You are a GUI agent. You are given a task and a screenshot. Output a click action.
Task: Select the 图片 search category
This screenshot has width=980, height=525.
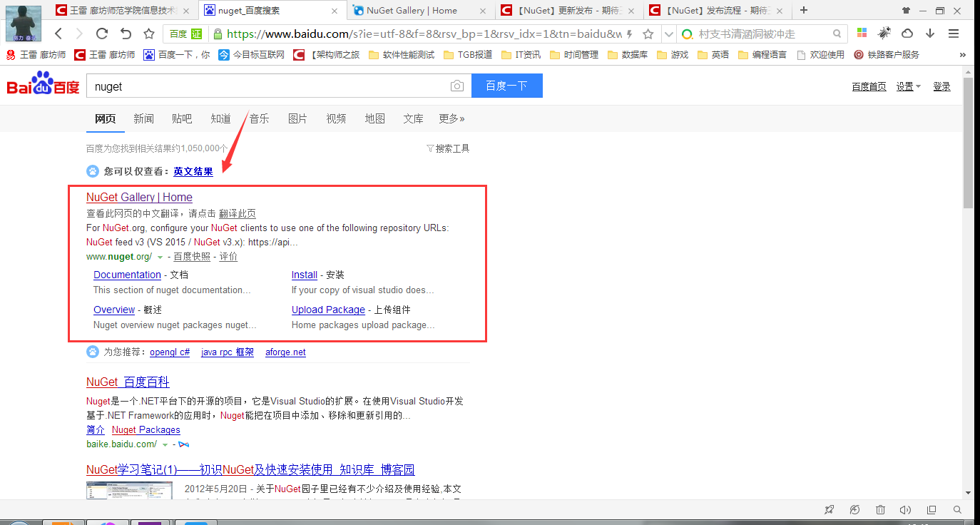(x=297, y=118)
